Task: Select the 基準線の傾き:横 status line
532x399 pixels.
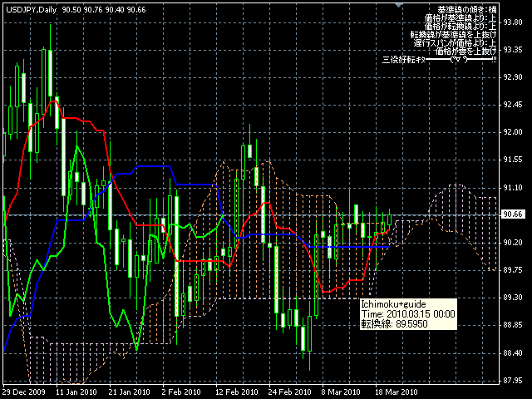Action: [x=467, y=10]
